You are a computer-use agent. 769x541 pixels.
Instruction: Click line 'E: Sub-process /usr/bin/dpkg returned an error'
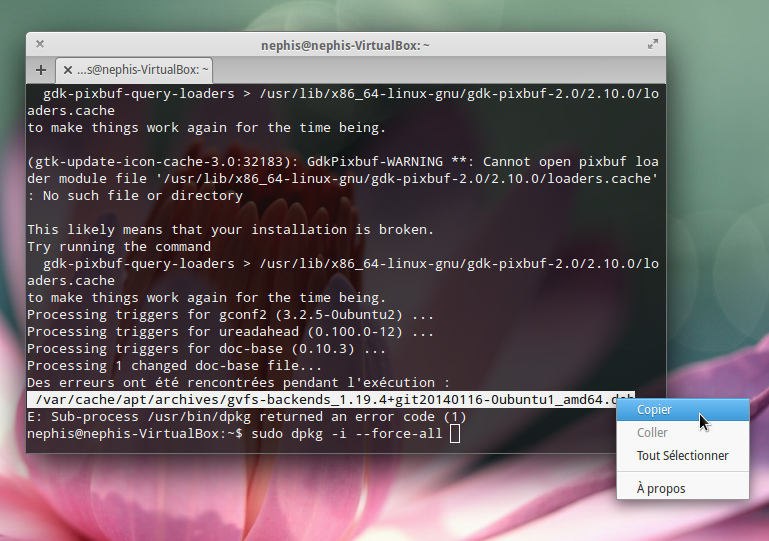[x=247, y=417]
